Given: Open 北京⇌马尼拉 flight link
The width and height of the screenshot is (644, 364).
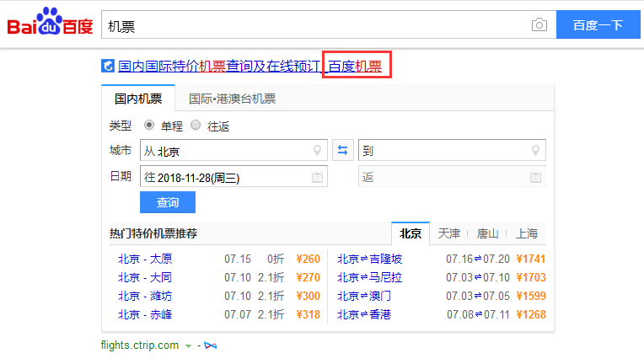Looking at the screenshot, I should click(370, 277).
